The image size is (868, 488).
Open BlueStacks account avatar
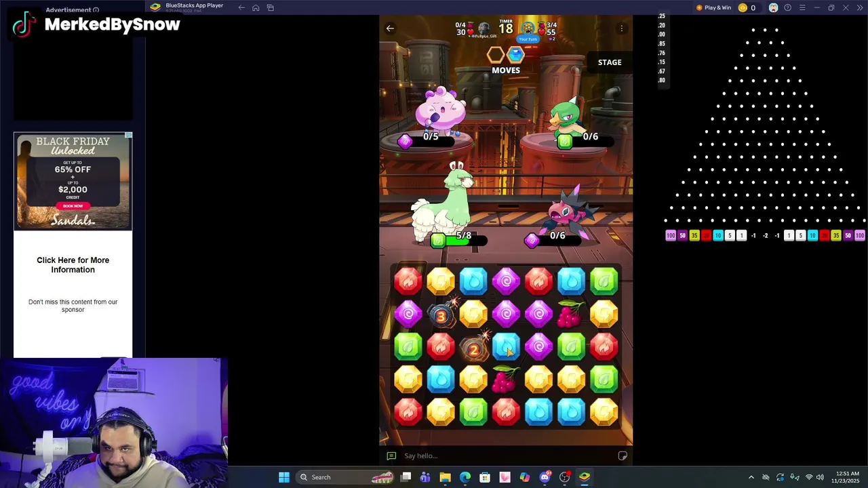(773, 7)
